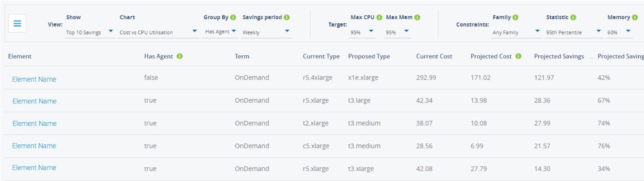Click Has Agent column info icon
Image resolution: width=644 pixels, height=181 pixels.
[180, 56]
